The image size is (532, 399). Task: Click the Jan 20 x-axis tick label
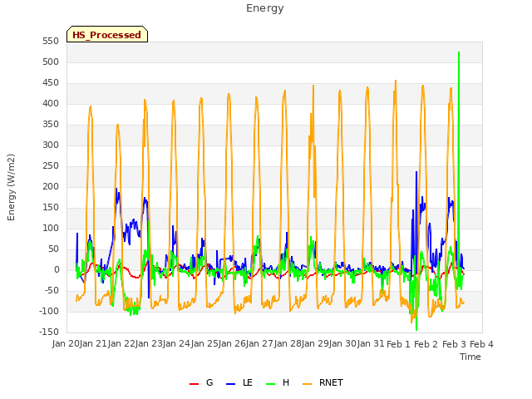[x=66, y=344]
